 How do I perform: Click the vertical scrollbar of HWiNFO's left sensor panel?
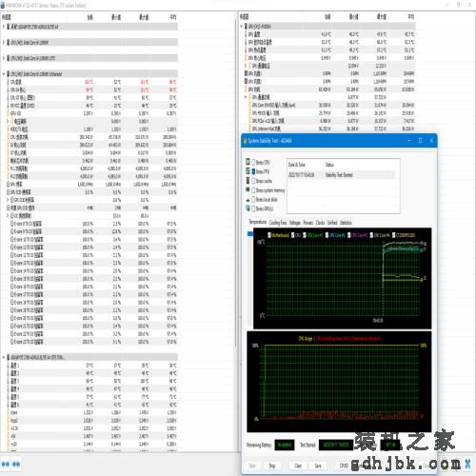point(235,184)
